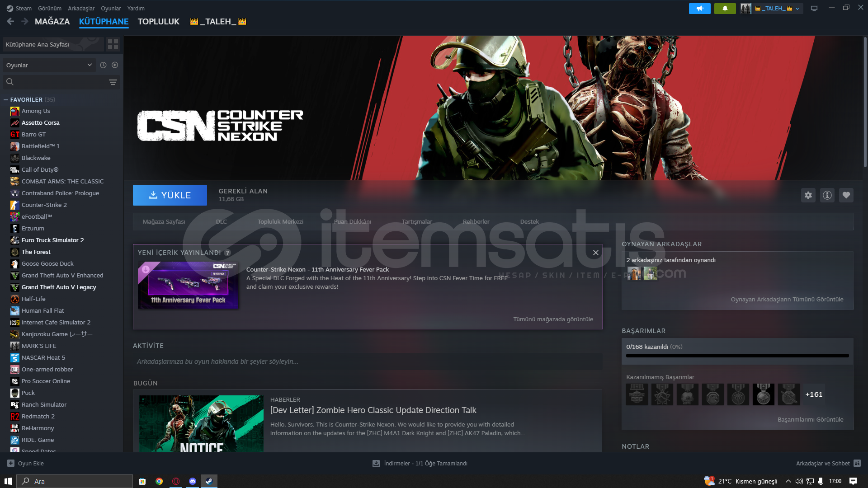Click the heart favorite icon
Screen dimensions: 868x488
[846, 195]
